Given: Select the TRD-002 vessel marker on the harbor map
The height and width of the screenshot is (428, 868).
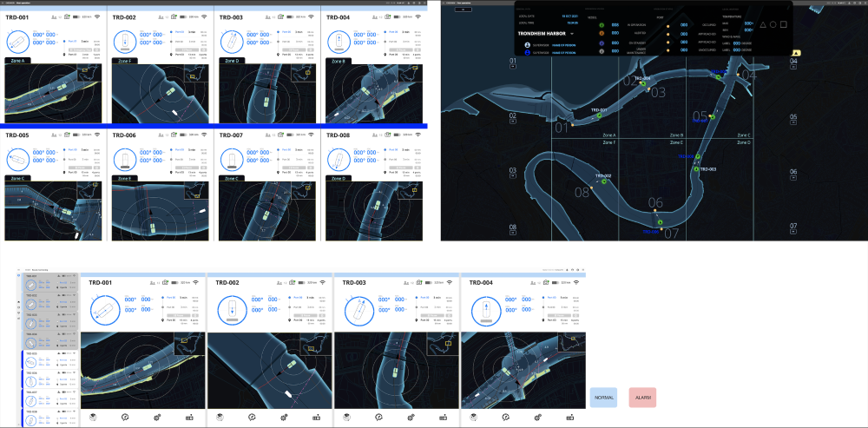Looking at the screenshot, I should tap(604, 182).
